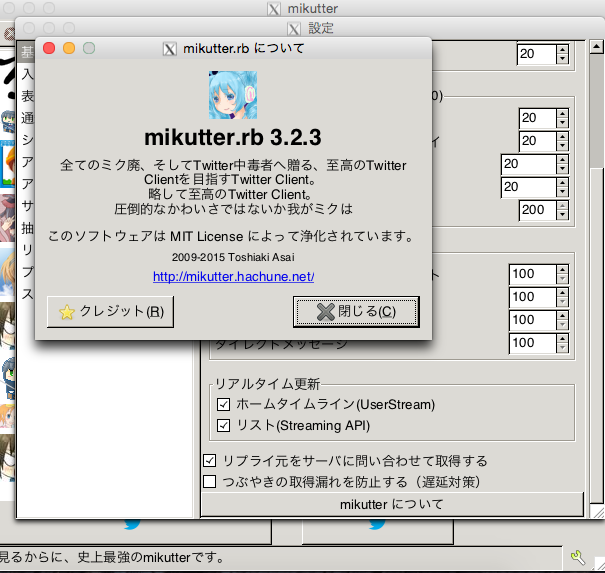605x573 pixels.
Task: Select the 表 category in settings sidebar
Action: (27, 96)
